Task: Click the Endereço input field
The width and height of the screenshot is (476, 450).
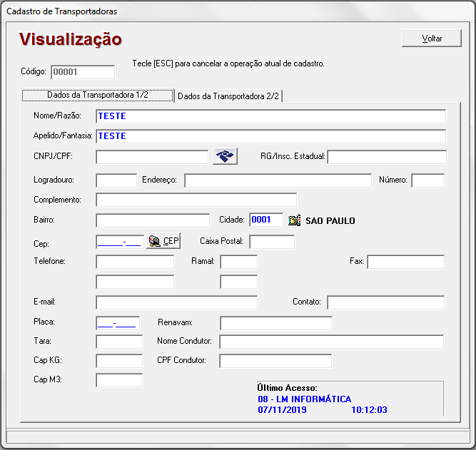Action: [x=278, y=180]
